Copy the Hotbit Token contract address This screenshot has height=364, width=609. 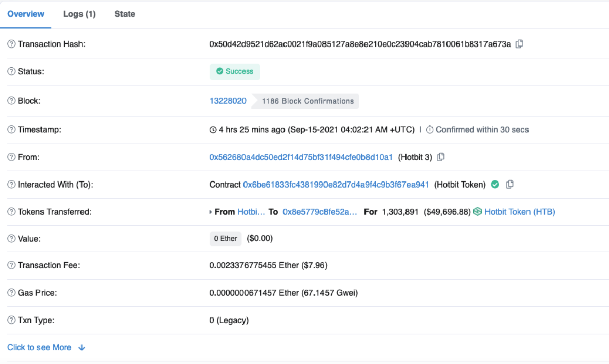point(510,185)
